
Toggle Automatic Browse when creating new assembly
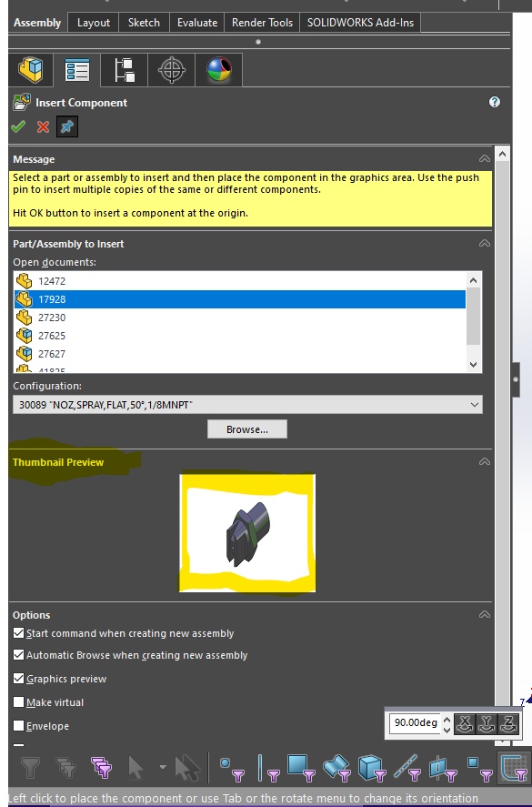18,655
